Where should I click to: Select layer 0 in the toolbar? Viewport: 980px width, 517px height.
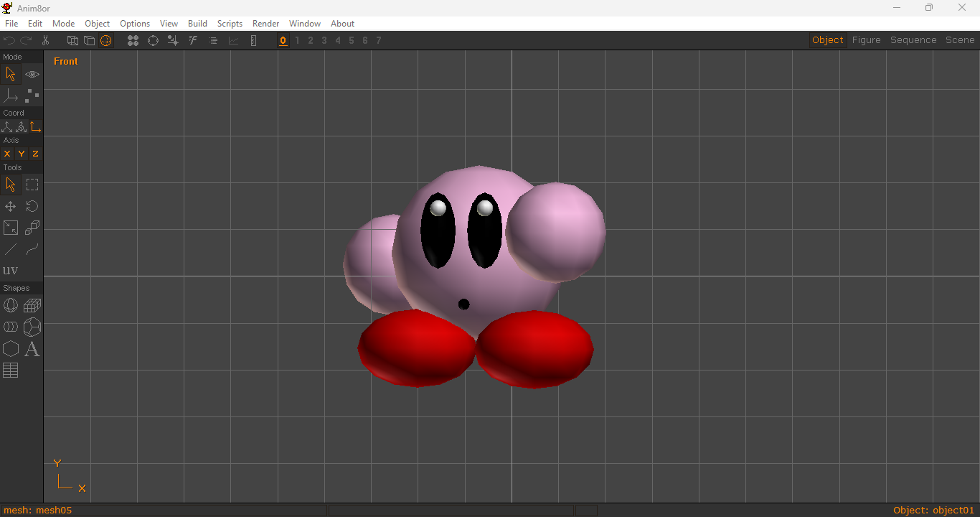(283, 41)
